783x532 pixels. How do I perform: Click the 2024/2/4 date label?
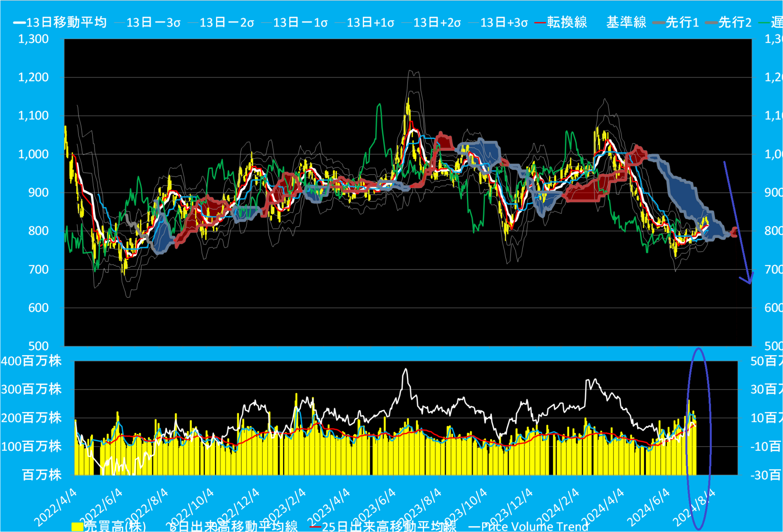click(557, 508)
